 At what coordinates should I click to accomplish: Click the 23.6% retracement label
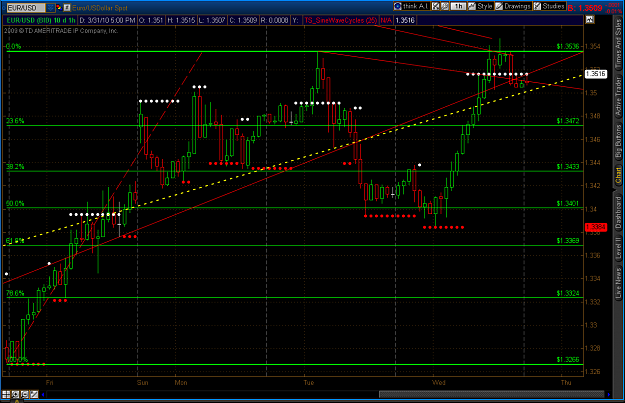coord(15,121)
